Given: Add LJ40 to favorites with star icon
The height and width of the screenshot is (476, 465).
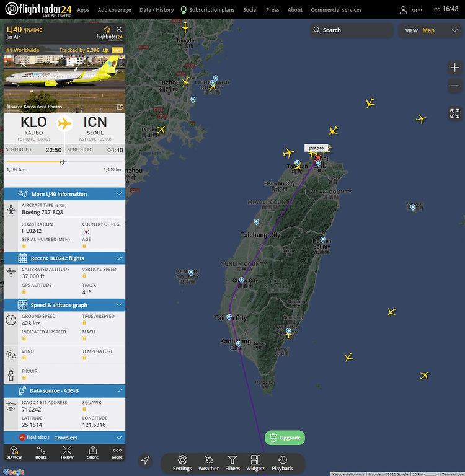Looking at the screenshot, I should coord(107,30).
